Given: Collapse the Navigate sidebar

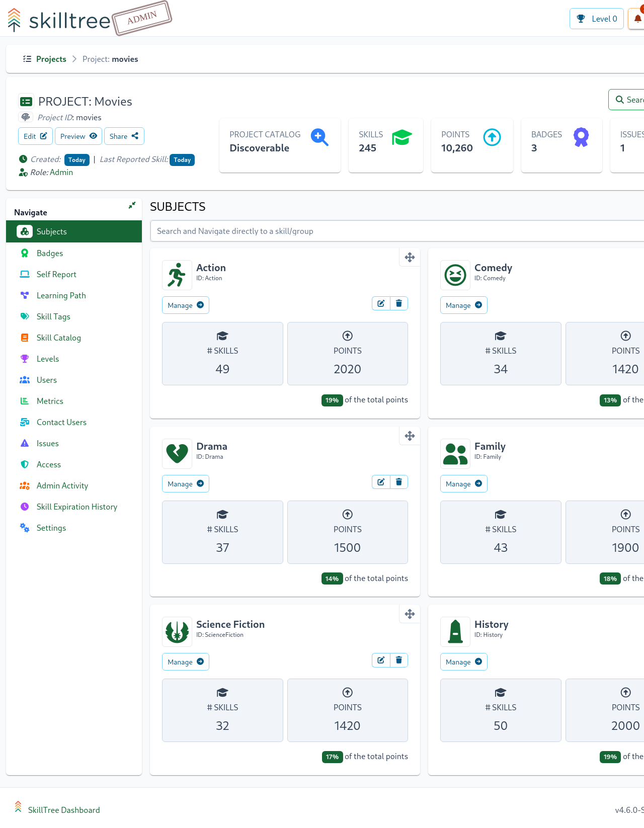Looking at the screenshot, I should [x=132, y=205].
